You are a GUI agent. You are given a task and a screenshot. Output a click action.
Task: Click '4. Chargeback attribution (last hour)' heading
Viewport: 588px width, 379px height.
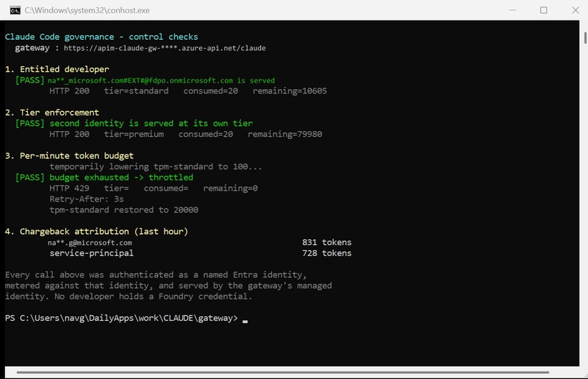96,232
